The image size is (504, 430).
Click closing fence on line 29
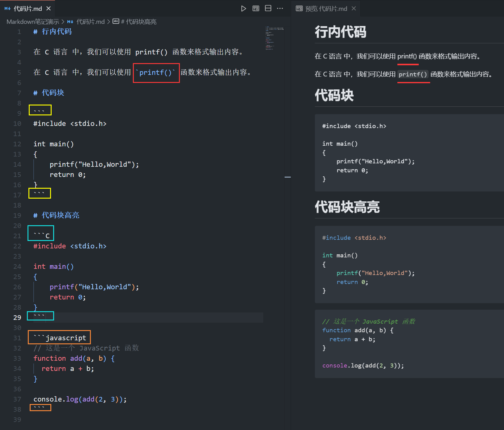coord(39,316)
